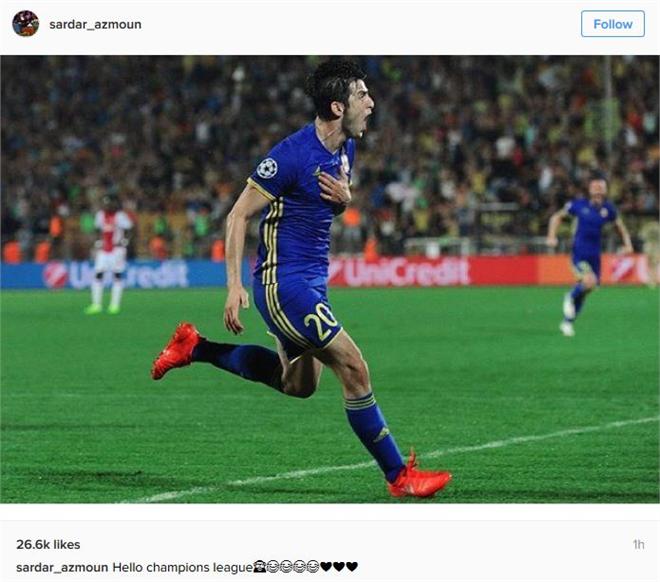This screenshot has width=660, height=582.
Task: Click the raised red boot behind the player
Action: [175, 350]
